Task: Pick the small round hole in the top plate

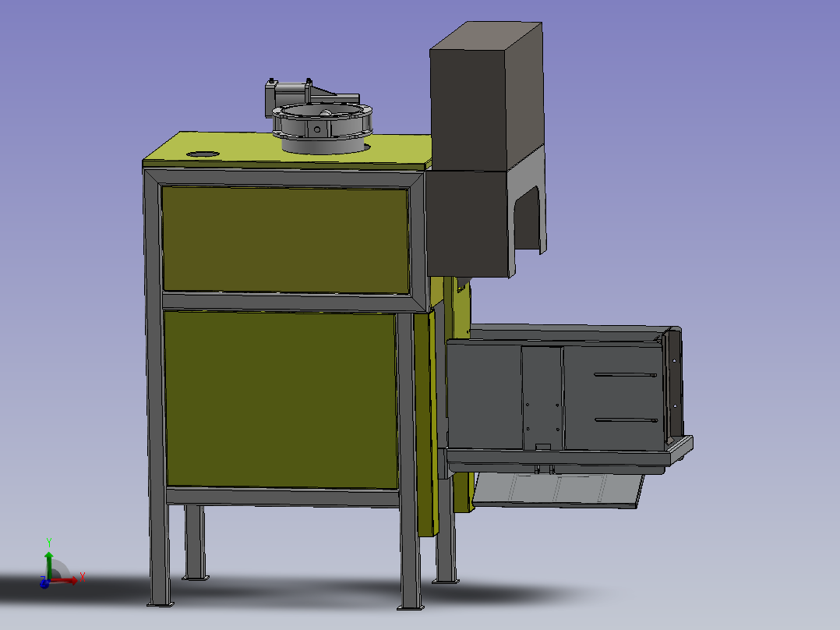Action: point(203,154)
